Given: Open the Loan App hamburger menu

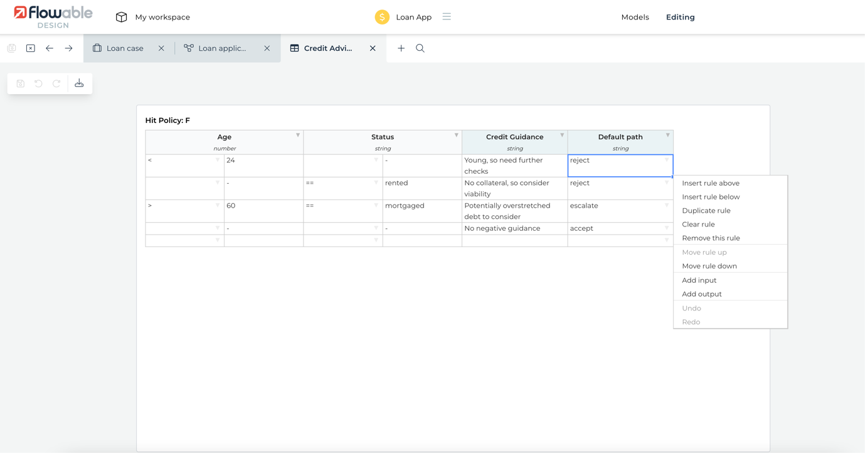Looking at the screenshot, I should coord(447,17).
